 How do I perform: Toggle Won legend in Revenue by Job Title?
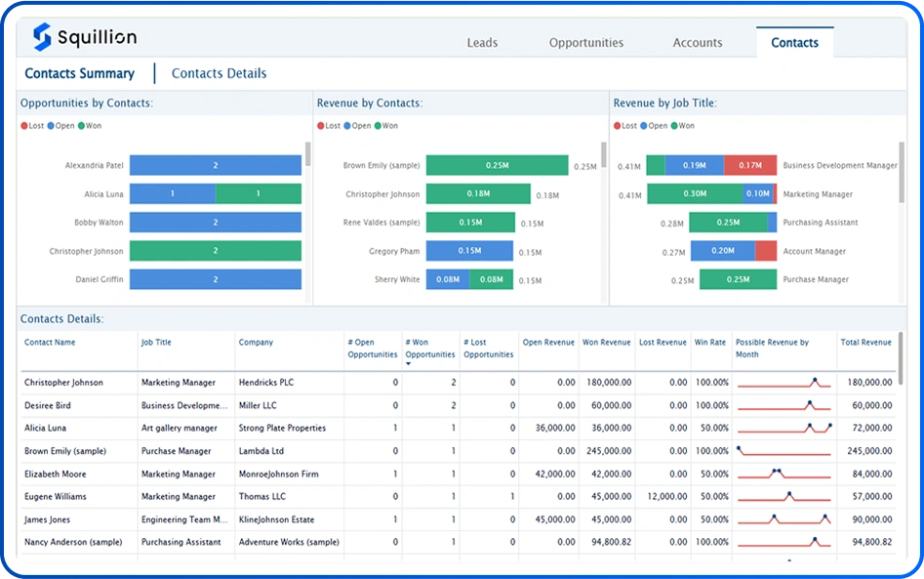(682, 126)
